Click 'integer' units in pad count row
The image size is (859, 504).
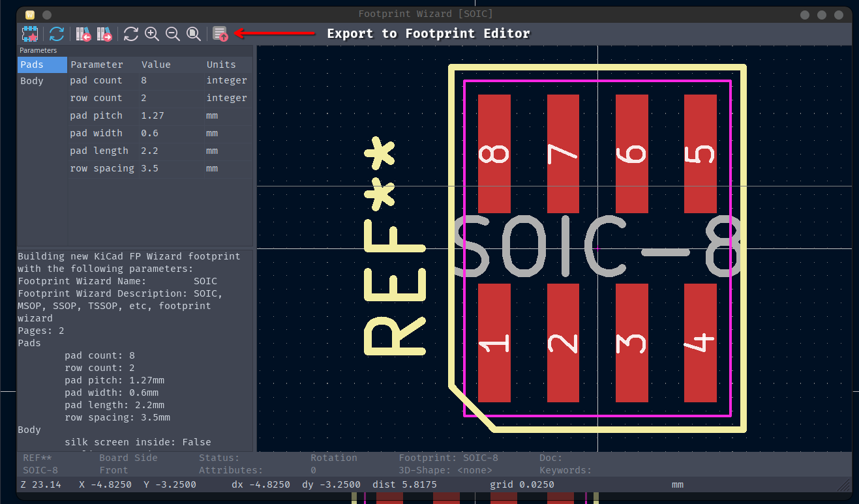point(227,80)
